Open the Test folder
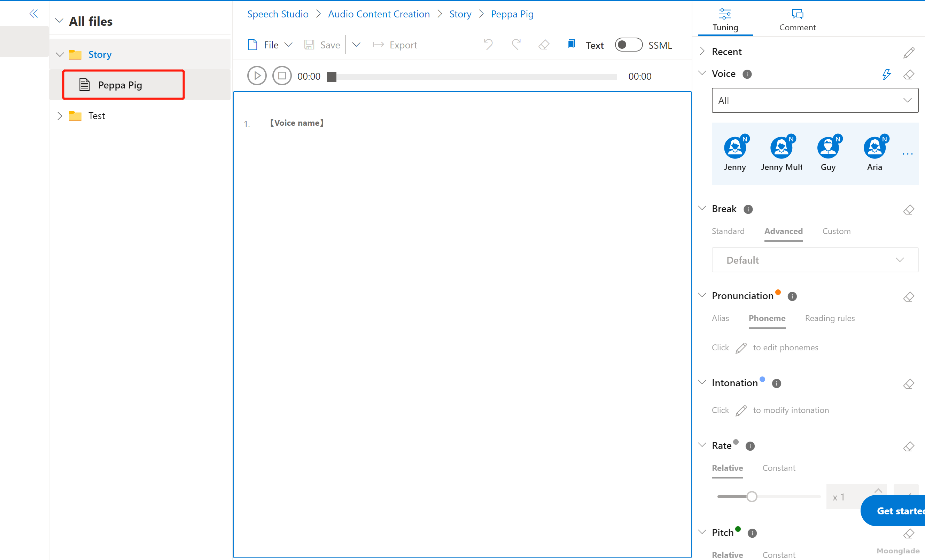The width and height of the screenshot is (925, 560). (x=96, y=116)
